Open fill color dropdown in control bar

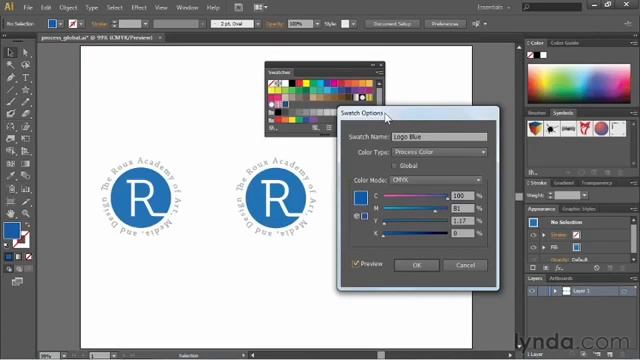pos(60,24)
